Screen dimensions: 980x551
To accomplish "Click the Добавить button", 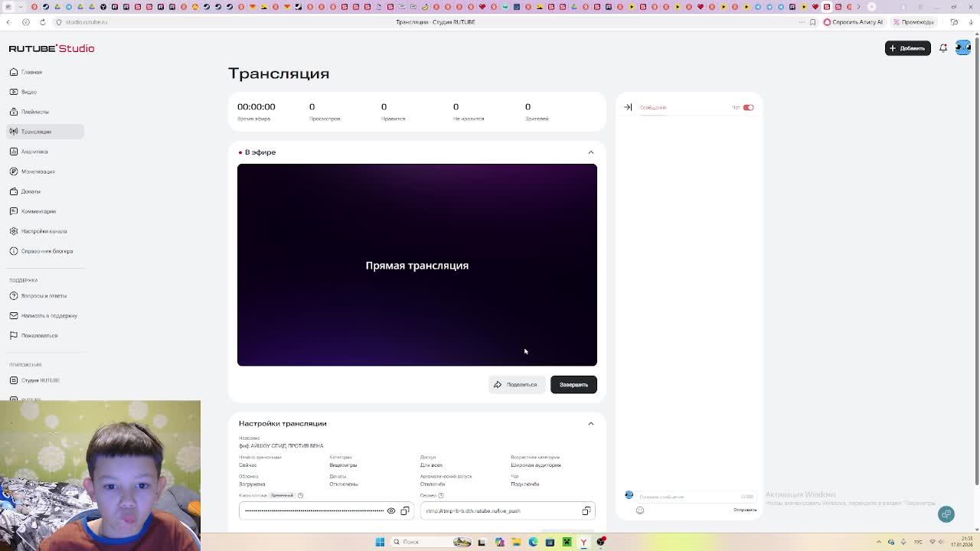I will 907,48.
